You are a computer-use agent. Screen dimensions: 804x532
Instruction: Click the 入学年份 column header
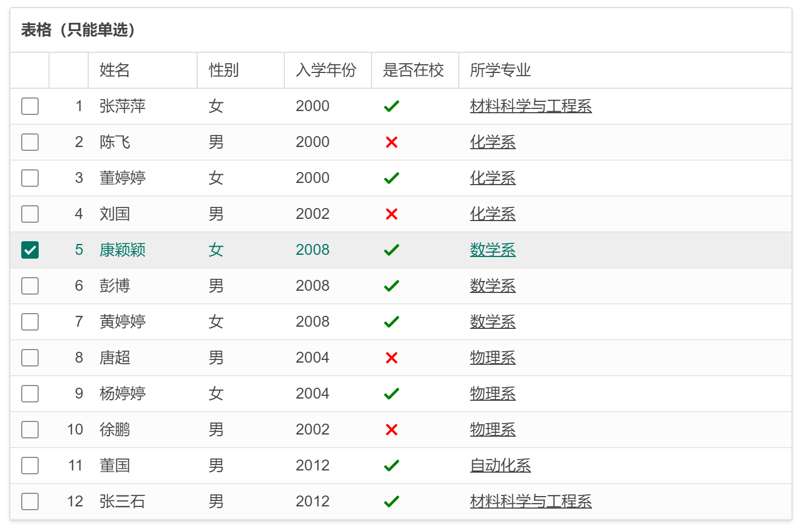pos(328,70)
